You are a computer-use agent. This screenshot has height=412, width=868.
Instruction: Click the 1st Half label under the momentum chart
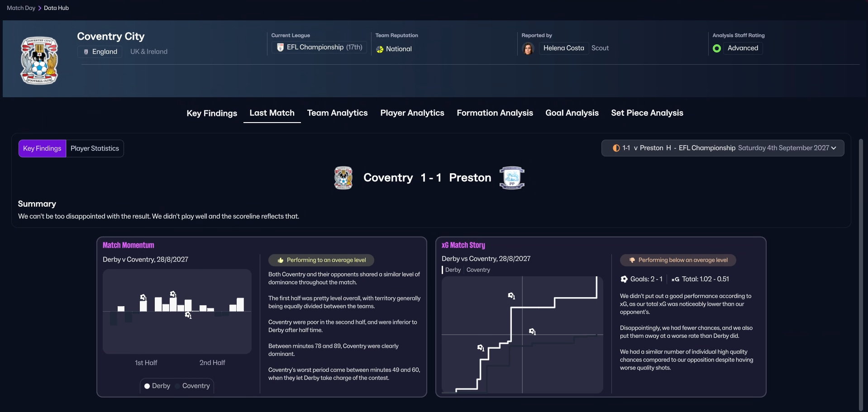(146, 363)
